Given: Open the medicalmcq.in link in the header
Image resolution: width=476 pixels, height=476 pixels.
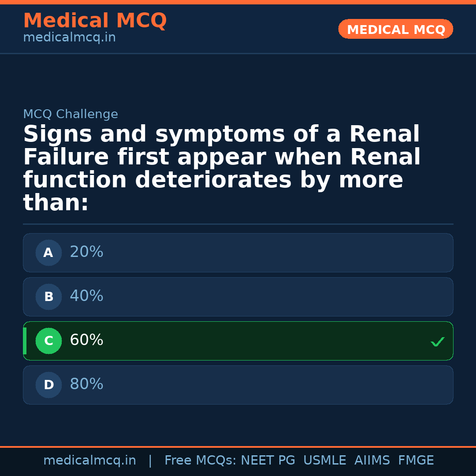Looking at the screenshot, I should [x=69, y=37].
